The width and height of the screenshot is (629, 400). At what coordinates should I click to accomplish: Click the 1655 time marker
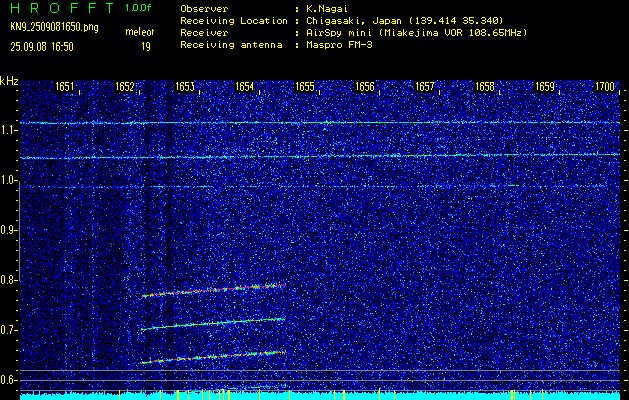click(305, 86)
